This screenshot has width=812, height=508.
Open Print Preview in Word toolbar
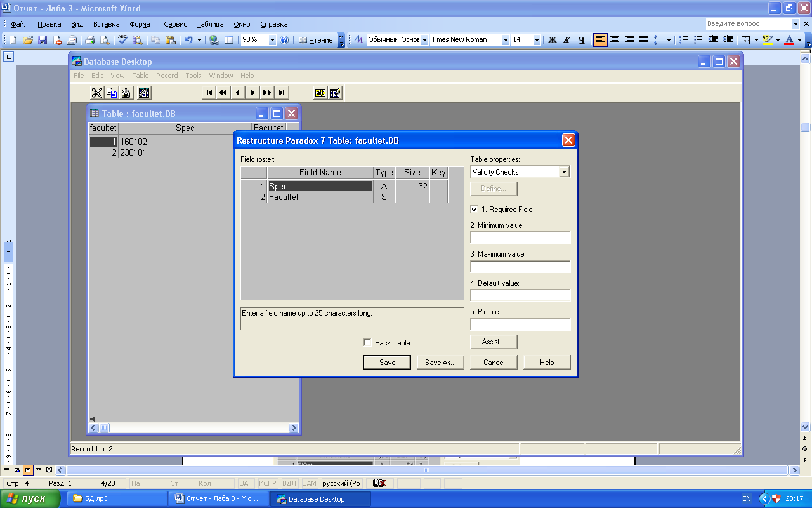pyautogui.click(x=104, y=40)
